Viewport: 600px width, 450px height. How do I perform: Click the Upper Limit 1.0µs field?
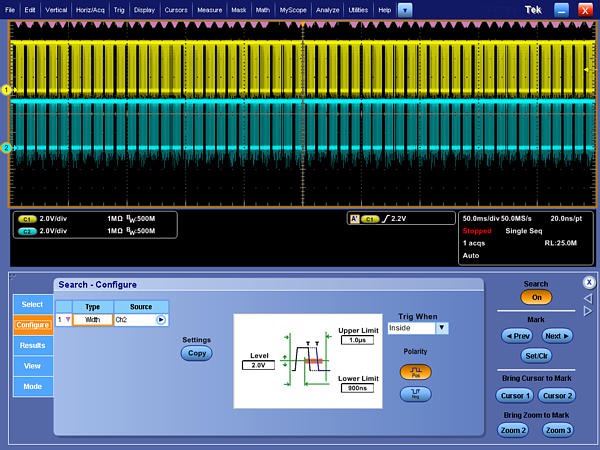pos(356,340)
